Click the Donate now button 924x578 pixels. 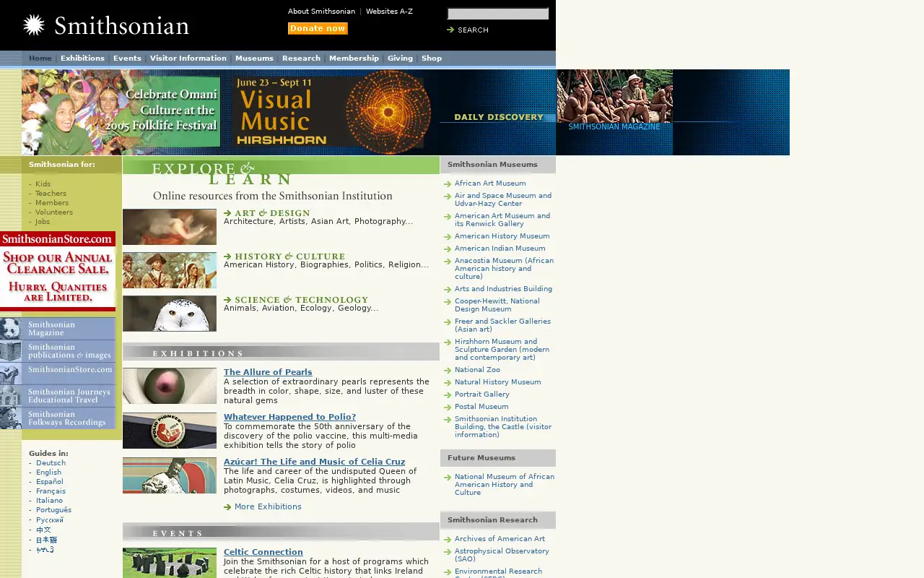coord(318,29)
